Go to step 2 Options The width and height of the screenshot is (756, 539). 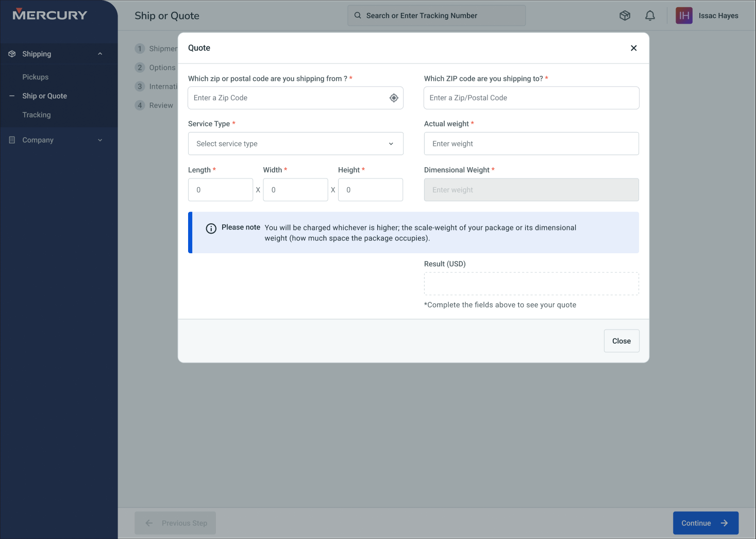click(156, 68)
